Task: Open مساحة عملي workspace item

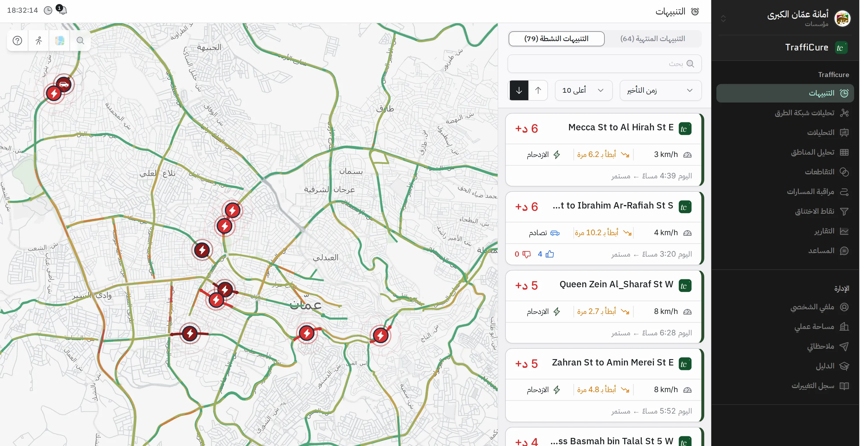Action: click(x=785, y=327)
